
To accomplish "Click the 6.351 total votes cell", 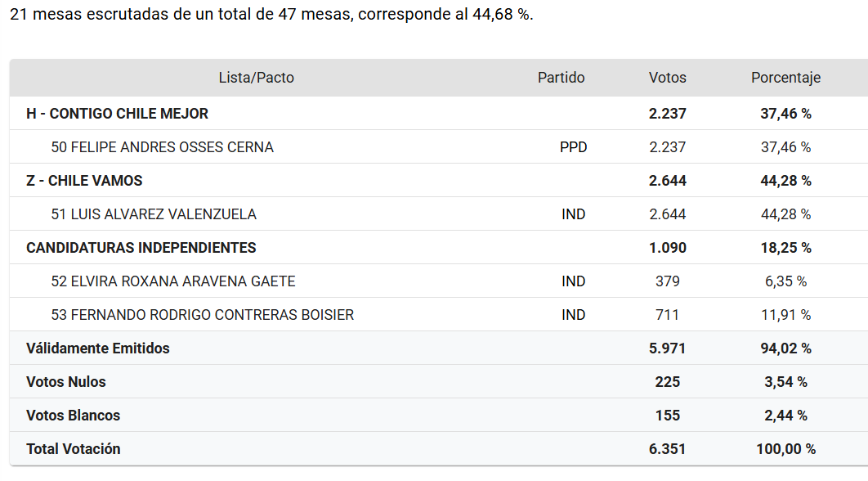I will pyautogui.click(x=667, y=449).
